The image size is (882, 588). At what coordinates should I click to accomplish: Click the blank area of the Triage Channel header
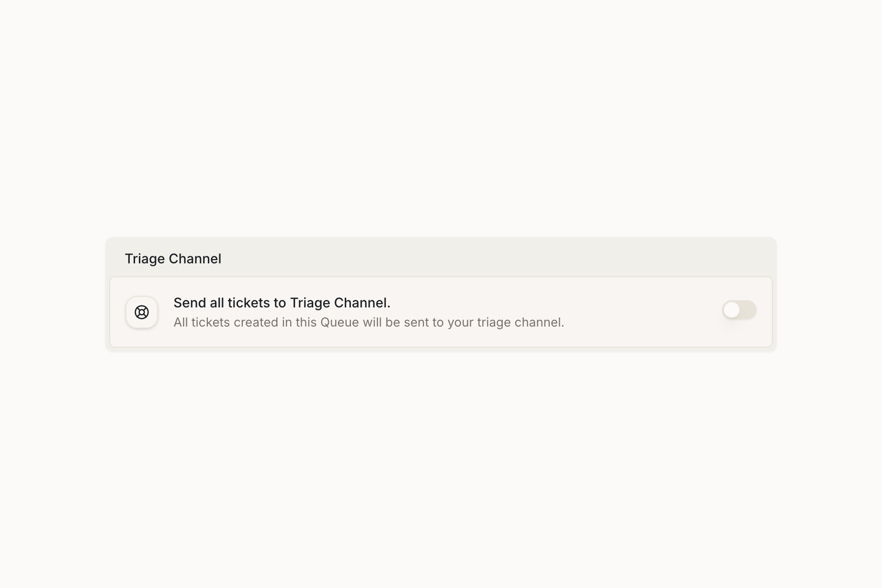[479, 259]
